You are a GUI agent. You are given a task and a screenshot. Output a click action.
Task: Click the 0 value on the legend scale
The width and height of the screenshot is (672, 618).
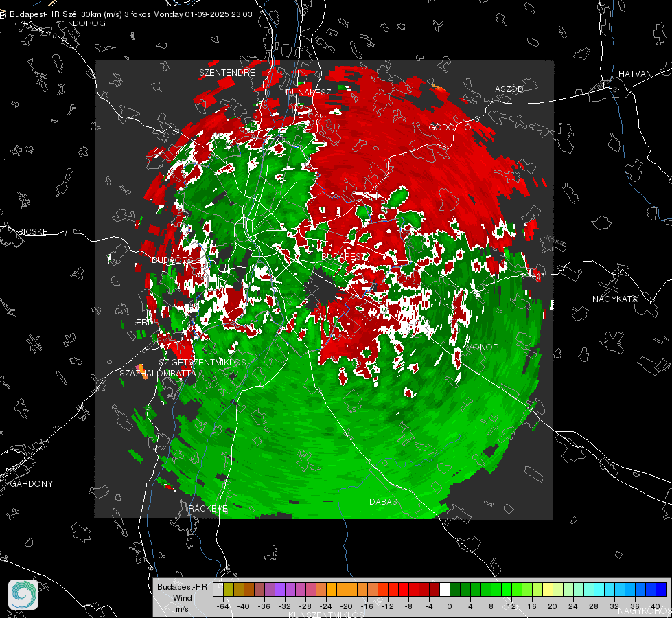pos(450,606)
